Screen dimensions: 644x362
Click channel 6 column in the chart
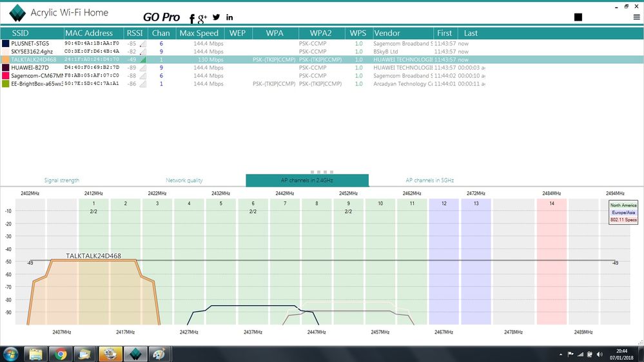(253, 262)
